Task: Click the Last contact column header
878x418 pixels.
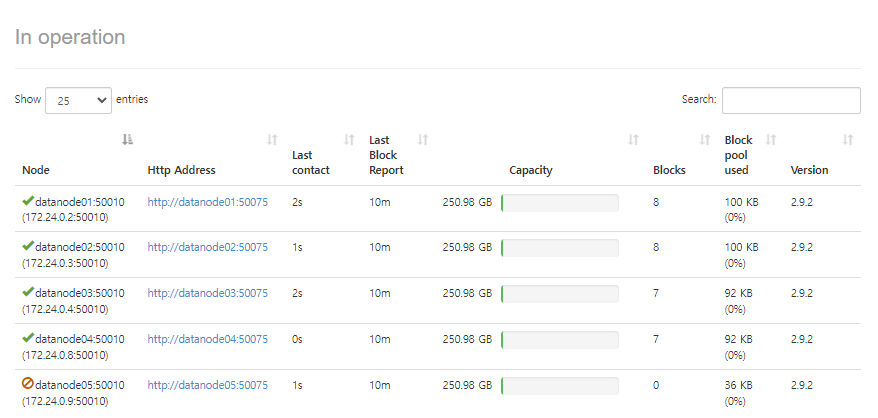Action: 311,162
